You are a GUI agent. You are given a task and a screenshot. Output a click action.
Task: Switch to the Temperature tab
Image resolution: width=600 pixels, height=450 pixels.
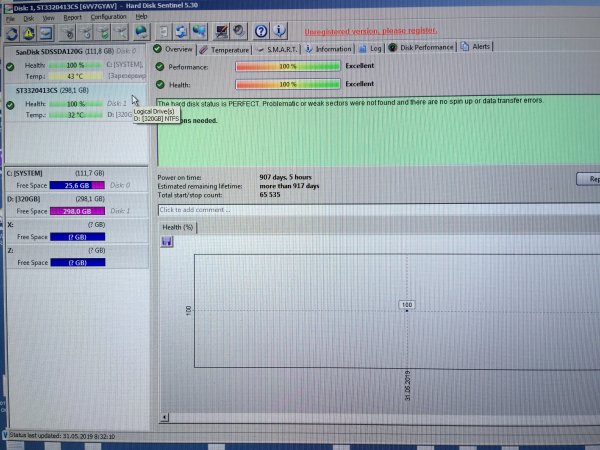[226, 48]
